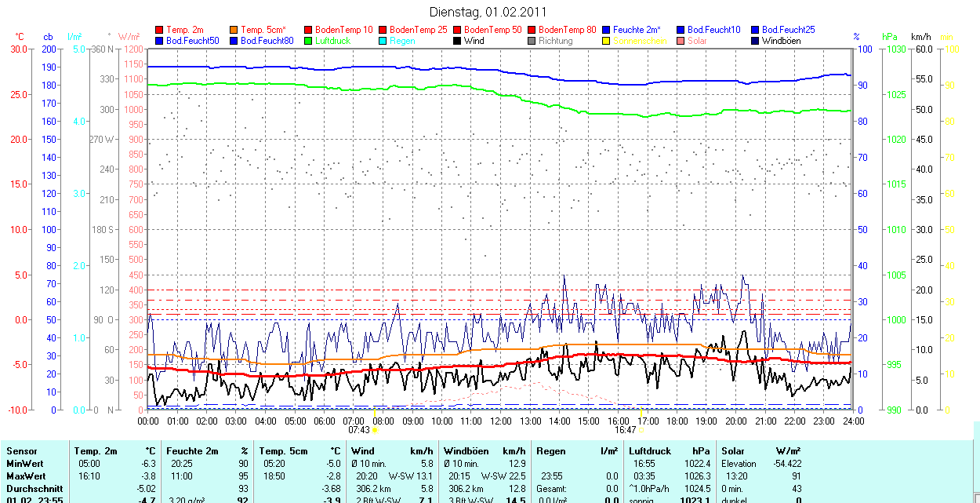Click the cyan Regen legend square
980x503 pixels.
point(383,41)
